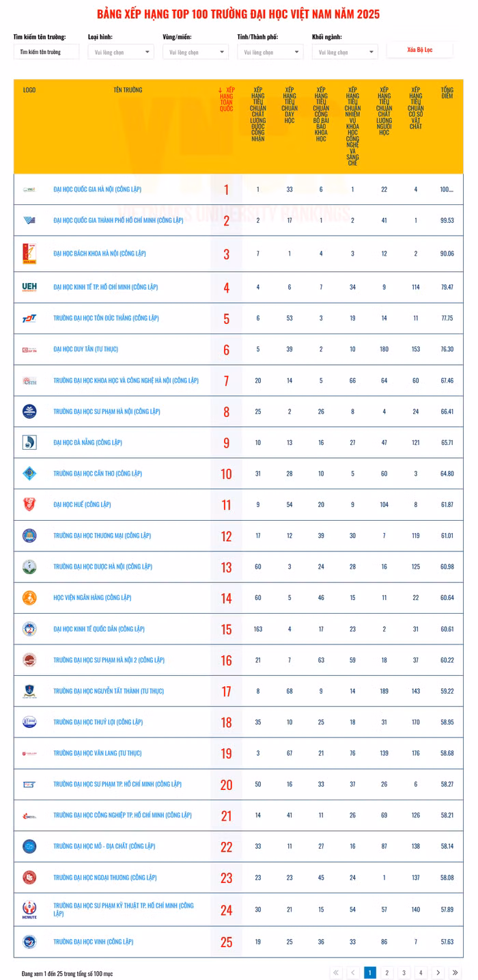The height and width of the screenshot is (980, 478).
Task: Click the Đại học Bách Khoa Hà Nội logo
Action: [x=29, y=254]
